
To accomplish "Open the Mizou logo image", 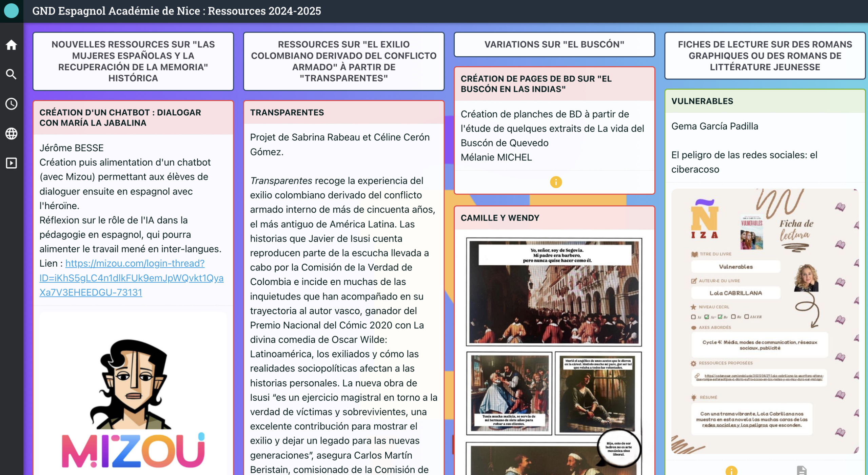I will pos(133,394).
